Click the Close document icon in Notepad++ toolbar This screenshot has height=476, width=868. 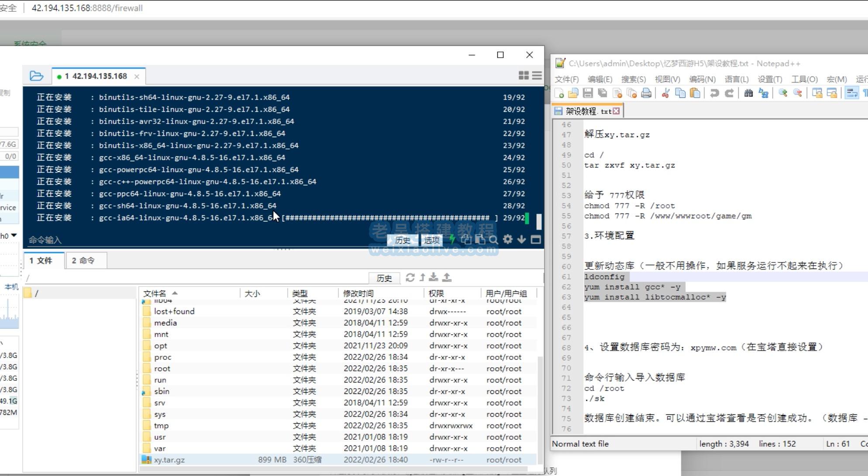pos(617,93)
